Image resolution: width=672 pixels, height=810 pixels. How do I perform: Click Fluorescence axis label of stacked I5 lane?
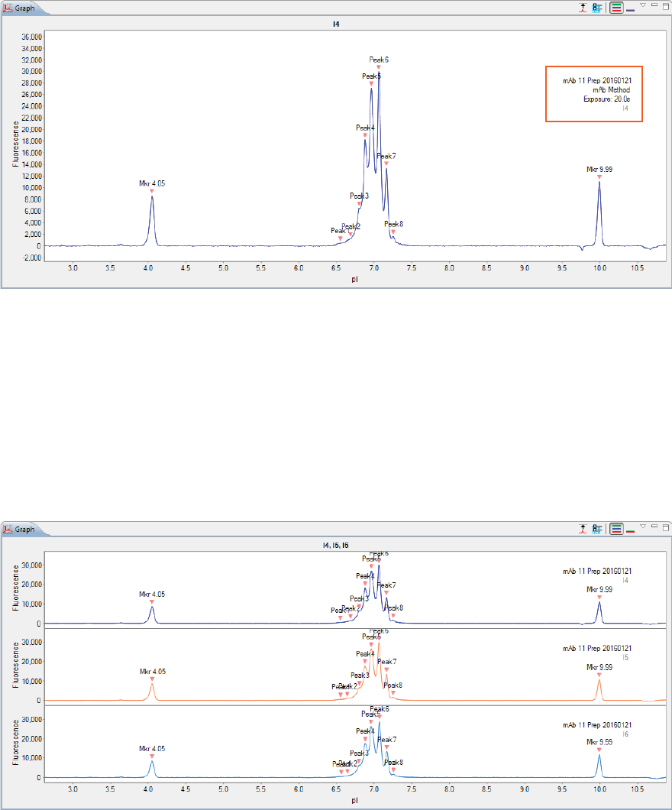tap(16, 665)
